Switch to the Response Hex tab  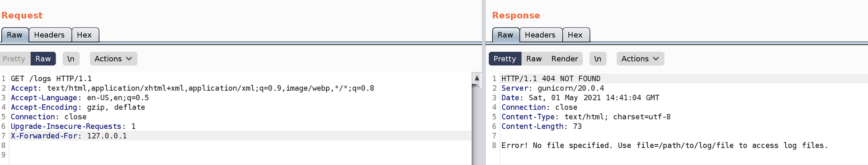575,35
